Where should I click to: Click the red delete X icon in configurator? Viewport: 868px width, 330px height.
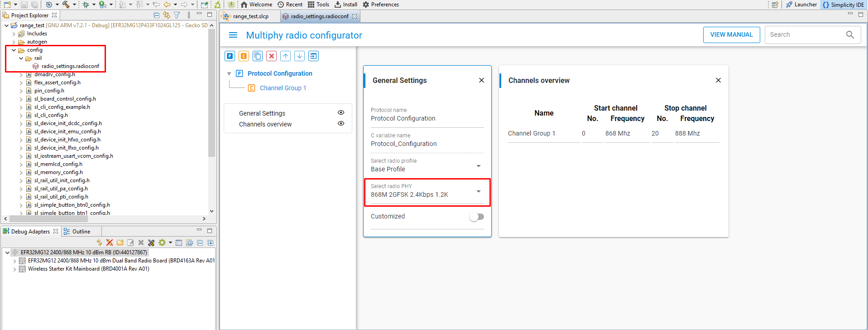click(x=271, y=56)
